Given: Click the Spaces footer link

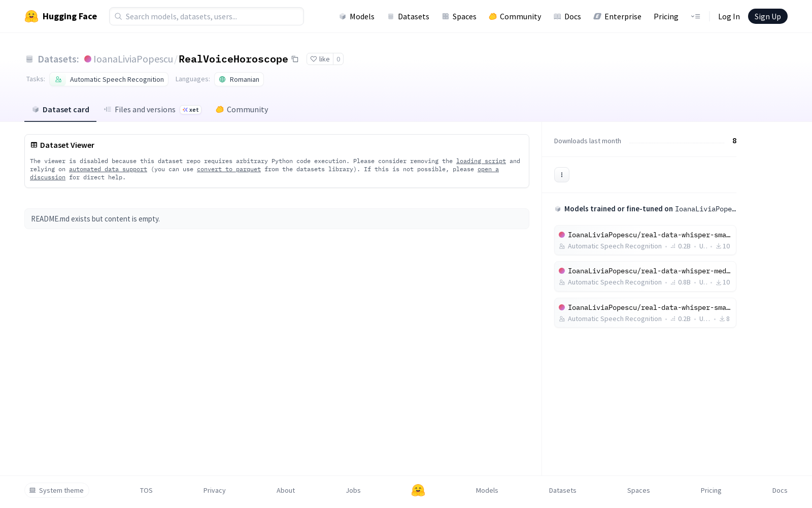Looking at the screenshot, I should point(638,490).
